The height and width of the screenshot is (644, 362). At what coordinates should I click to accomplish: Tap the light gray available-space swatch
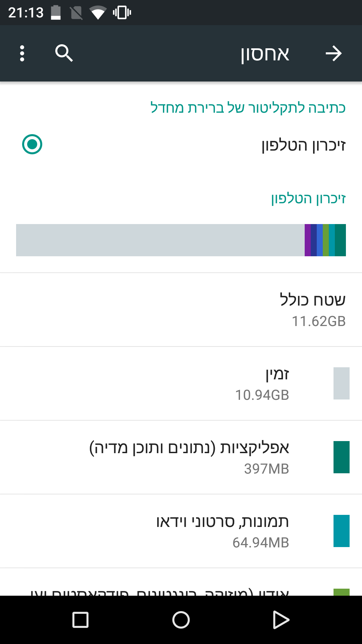click(341, 383)
